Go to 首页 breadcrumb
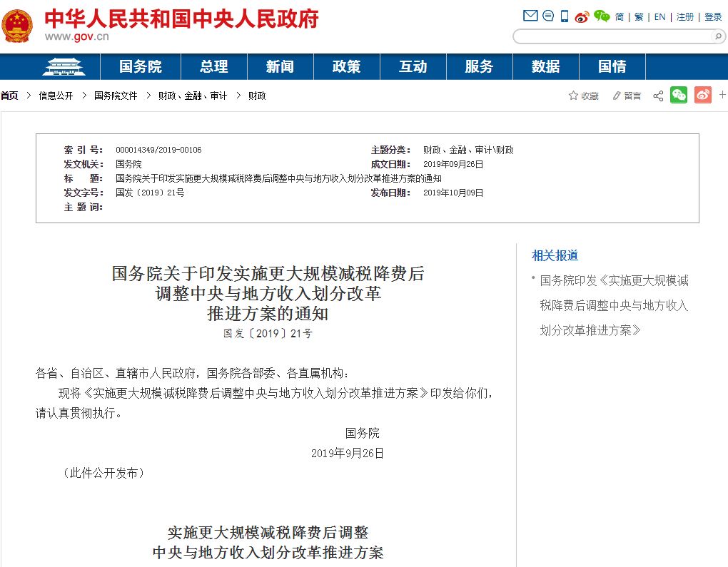This screenshot has height=567, width=728. [x=9, y=96]
